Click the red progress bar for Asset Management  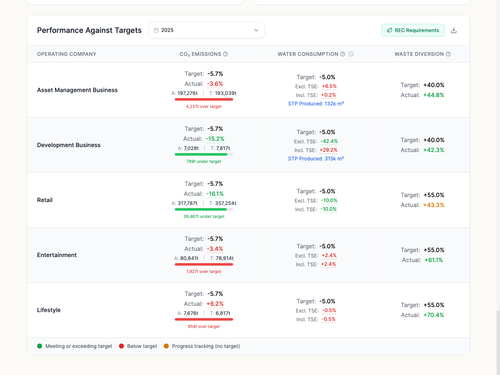[x=204, y=99]
